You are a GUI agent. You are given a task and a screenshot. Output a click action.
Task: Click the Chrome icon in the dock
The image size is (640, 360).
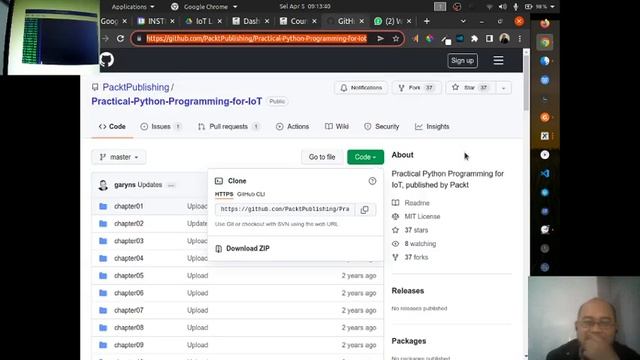545,42
